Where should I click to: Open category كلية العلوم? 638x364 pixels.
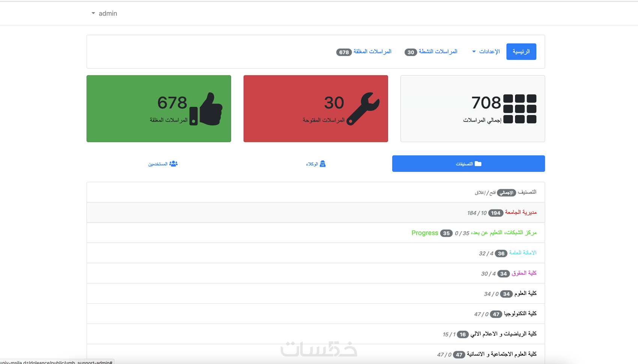pyautogui.click(x=525, y=293)
